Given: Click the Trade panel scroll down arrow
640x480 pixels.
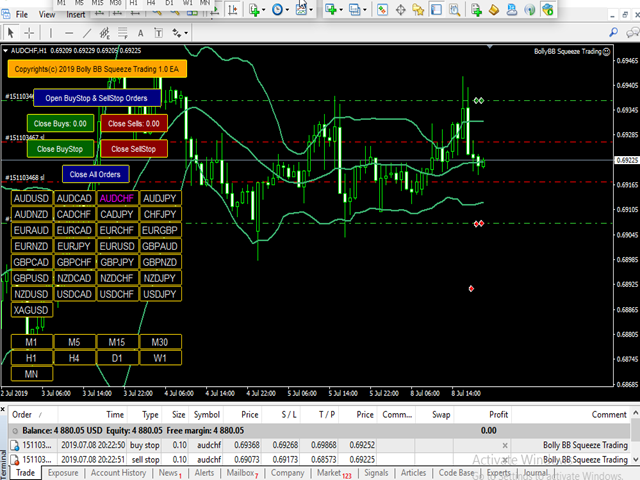Looking at the screenshot, I should [636, 460].
